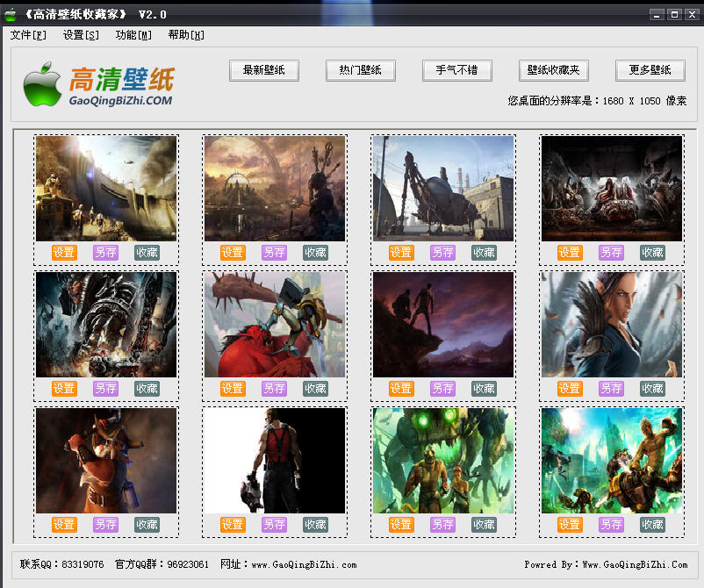Select the jungle fighting heroes wallpaper thumbnail
Image resolution: width=704 pixels, height=588 pixels.
click(x=612, y=461)
